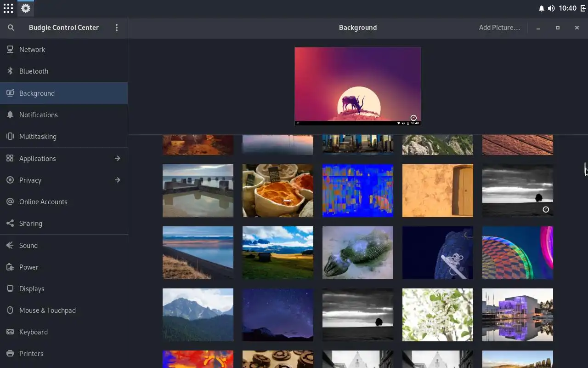Click the Applications grid sidebar icon
The height and width of the screenshot is (368, 588).
coord(10,158)
